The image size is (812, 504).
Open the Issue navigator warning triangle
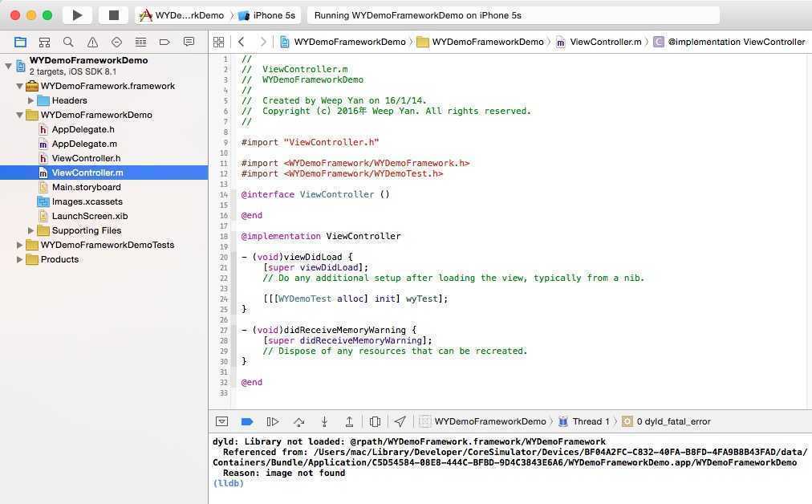point(93,42)
